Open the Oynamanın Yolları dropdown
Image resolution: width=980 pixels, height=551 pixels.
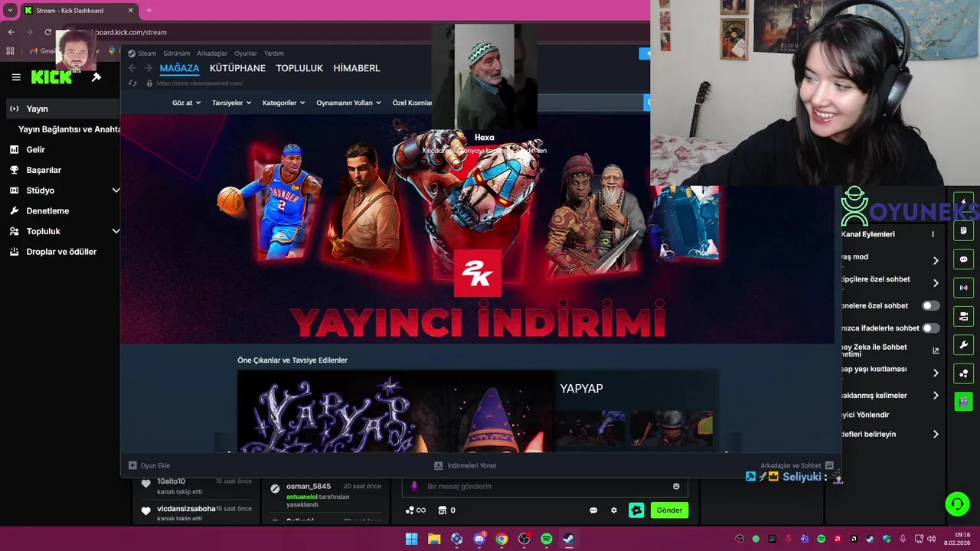tap(348, 103)
